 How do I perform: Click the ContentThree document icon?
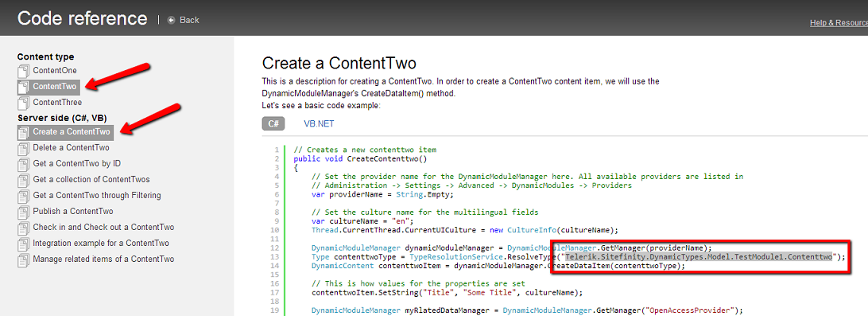[23, 103]
